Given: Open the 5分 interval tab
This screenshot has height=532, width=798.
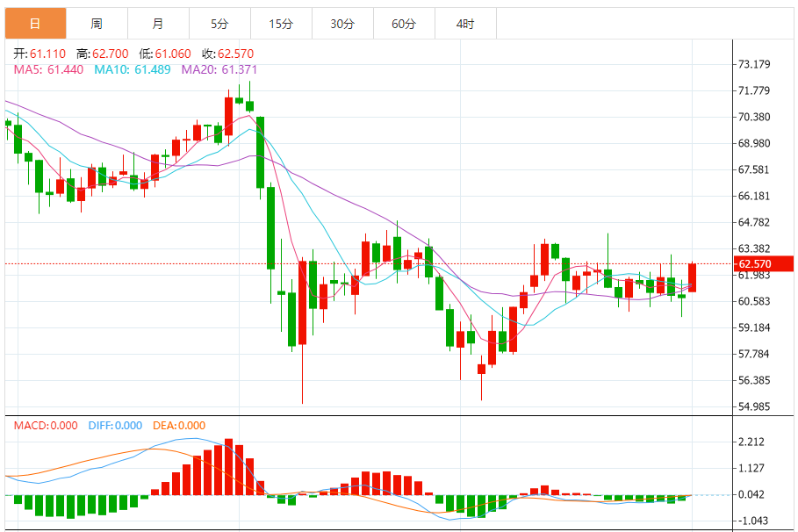Looking at the screenshot, I should [x=219, y=24].
